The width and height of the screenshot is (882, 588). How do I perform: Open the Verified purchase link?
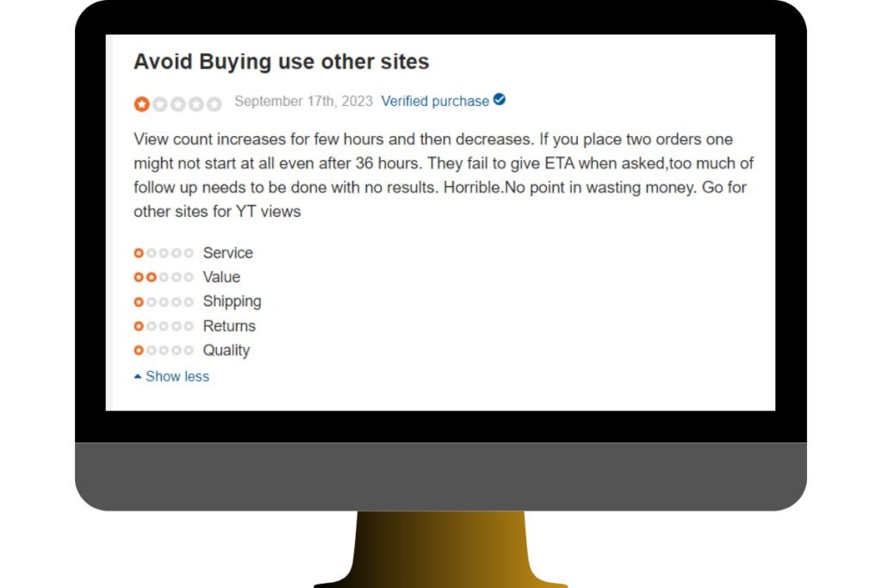(435, 102)
